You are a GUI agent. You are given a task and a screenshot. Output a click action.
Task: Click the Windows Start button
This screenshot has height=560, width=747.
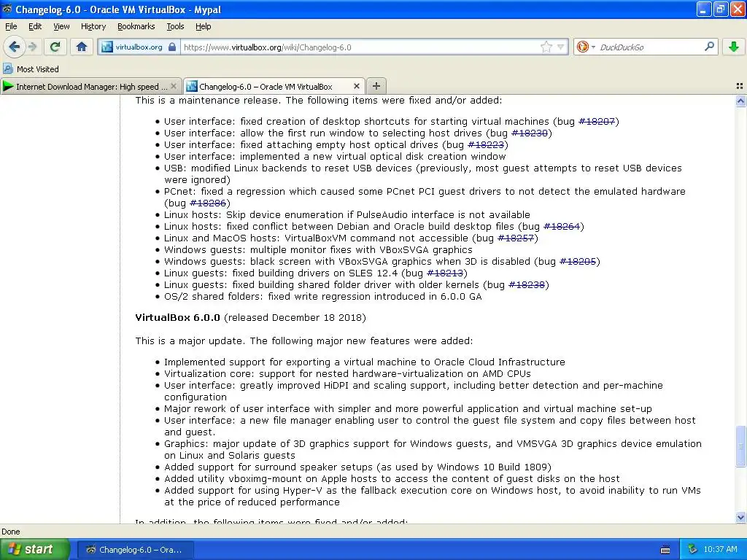click(x=35, y=549)
